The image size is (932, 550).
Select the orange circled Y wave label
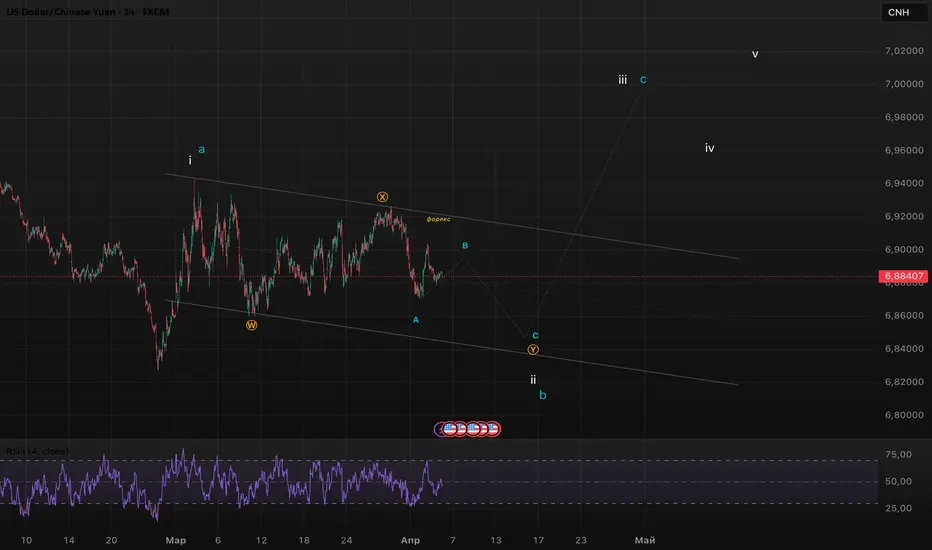533,350
